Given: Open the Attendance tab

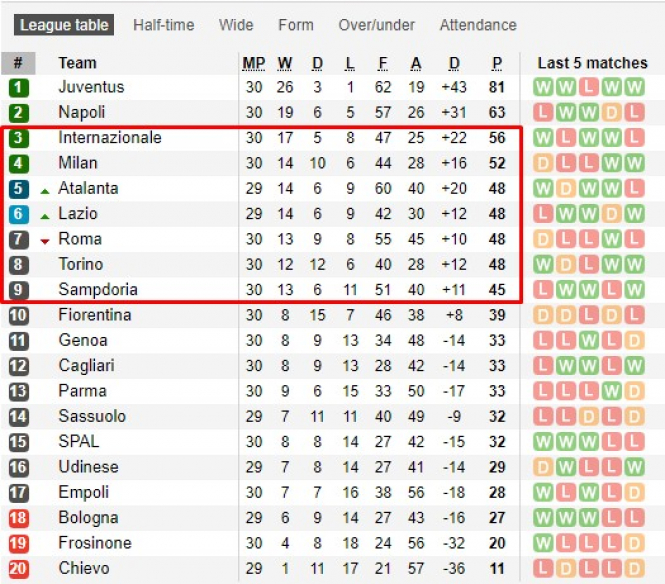Looking at the screenshot, I should click(x=478, y=25).
